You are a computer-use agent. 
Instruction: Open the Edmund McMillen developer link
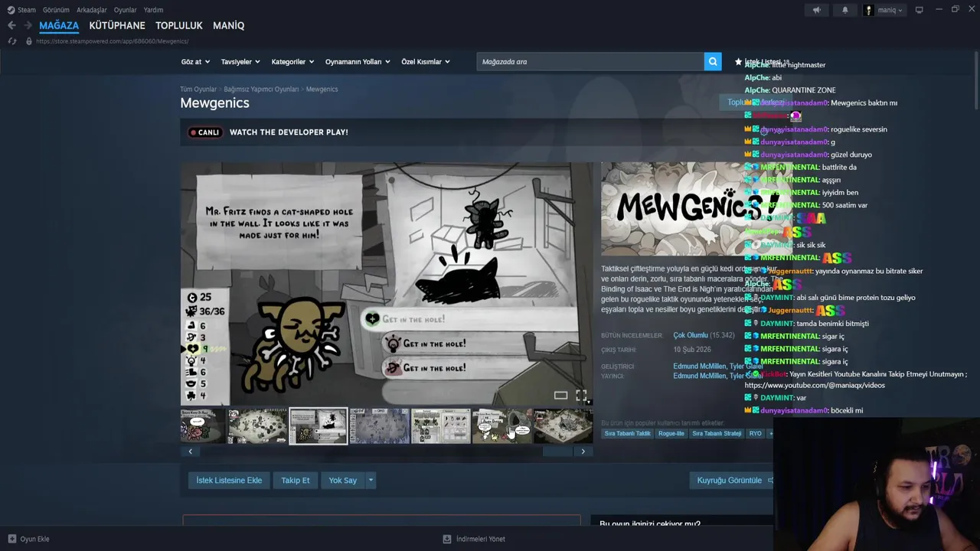(x=699, y=367)
